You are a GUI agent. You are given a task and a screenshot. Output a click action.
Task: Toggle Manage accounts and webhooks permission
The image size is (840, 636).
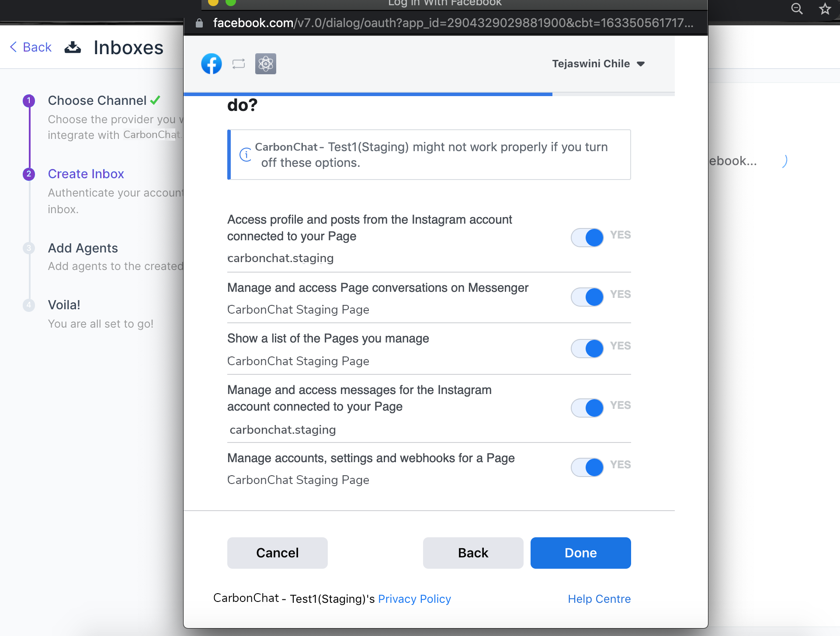pyautogui.click(x=587, y=467)
